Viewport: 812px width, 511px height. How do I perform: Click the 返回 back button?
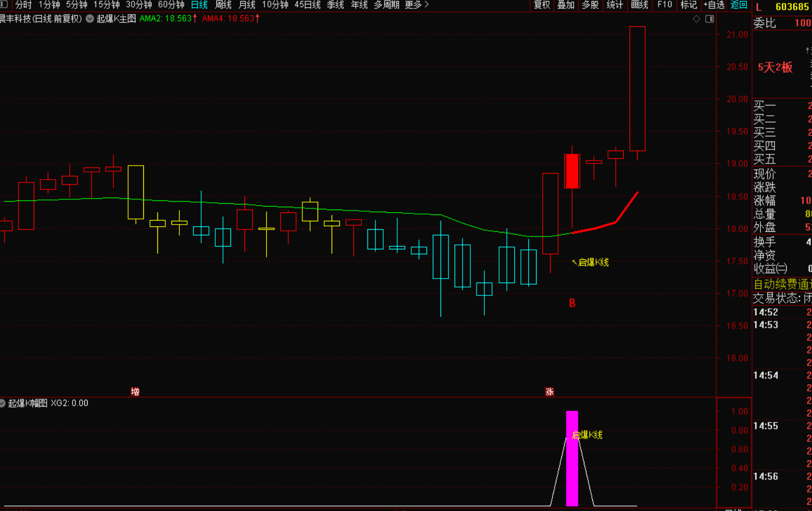[x=738, y=5]
